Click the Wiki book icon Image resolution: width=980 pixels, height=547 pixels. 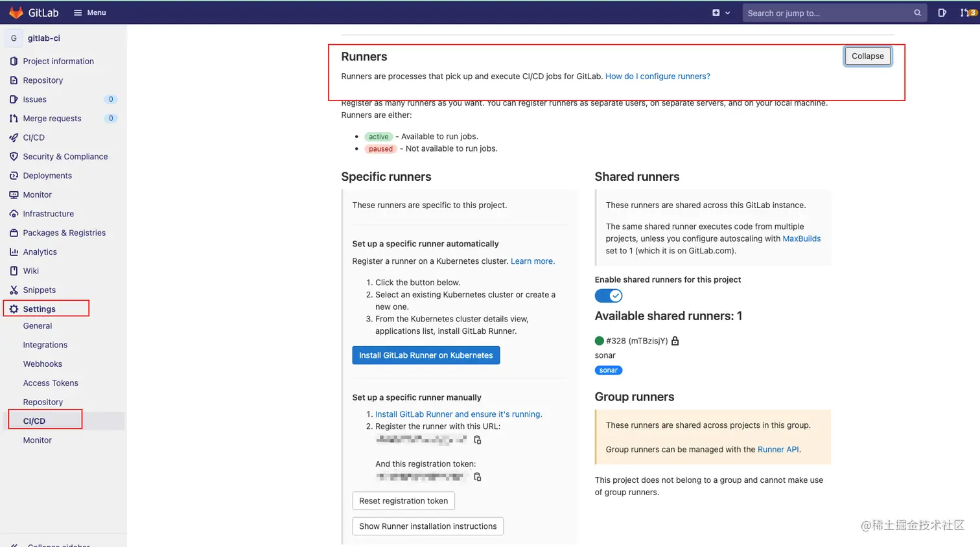[x=14, y=271]
